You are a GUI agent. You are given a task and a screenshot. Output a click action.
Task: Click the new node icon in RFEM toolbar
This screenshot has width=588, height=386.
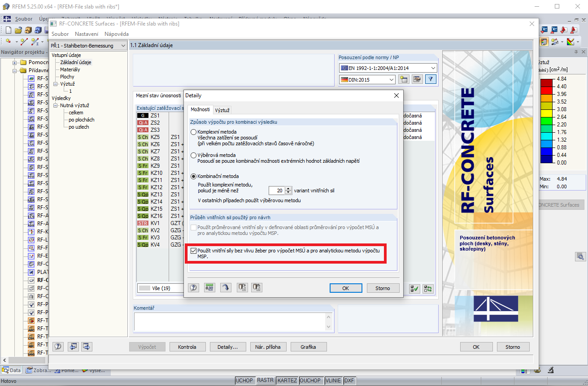click(x=9, y=41)
